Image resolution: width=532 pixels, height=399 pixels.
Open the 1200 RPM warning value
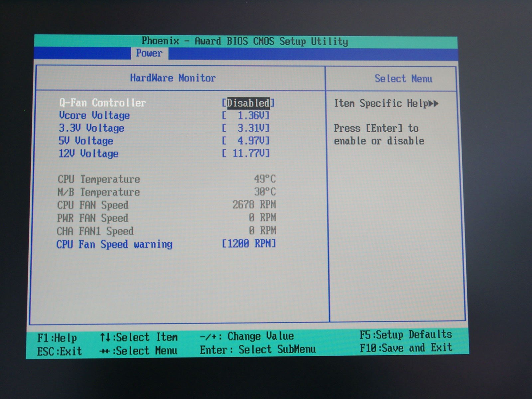pos(249,244)
